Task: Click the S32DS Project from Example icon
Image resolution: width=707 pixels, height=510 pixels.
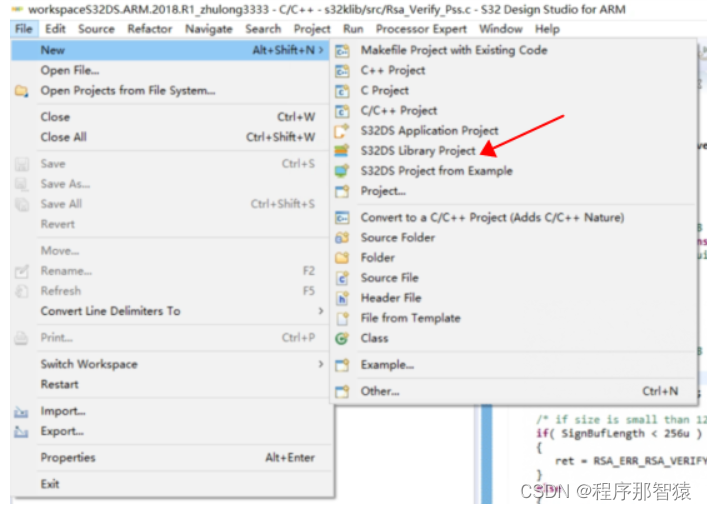Action: click(342, 171)
